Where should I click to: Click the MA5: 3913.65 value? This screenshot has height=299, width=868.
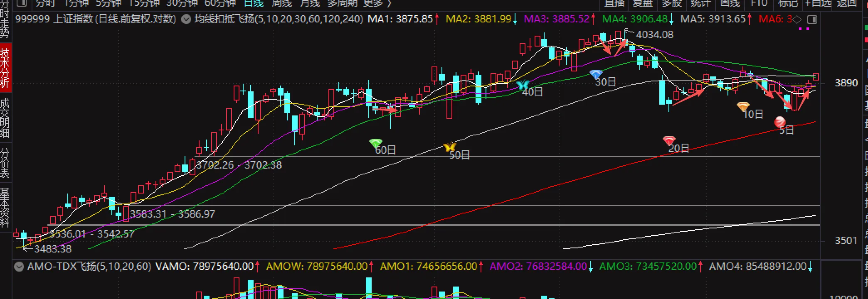[713, 19]
